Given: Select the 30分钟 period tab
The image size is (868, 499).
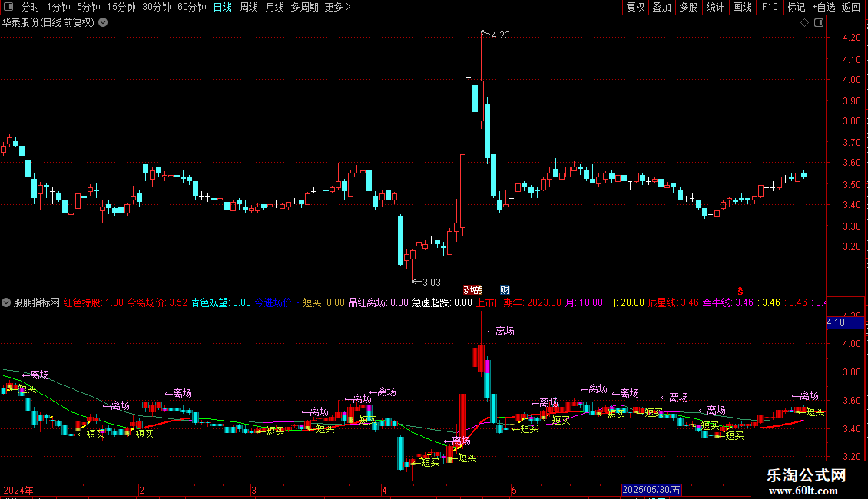Looking at the screenshot, I should (x=157, y=7).
